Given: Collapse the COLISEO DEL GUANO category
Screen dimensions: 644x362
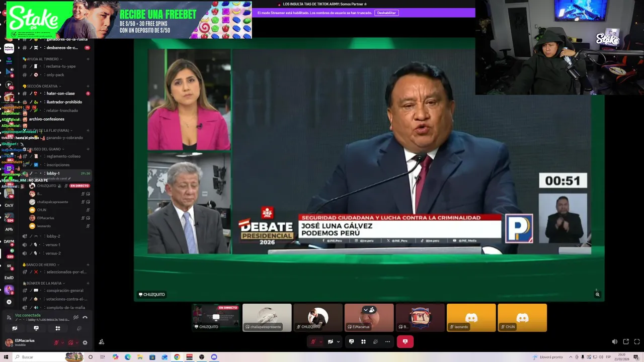Looking at the screenshot, I should pyautogui.click(x=44, y=149).
